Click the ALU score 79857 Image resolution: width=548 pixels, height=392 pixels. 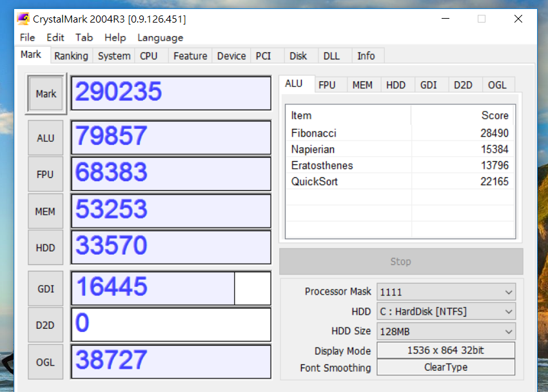point(171,137)
